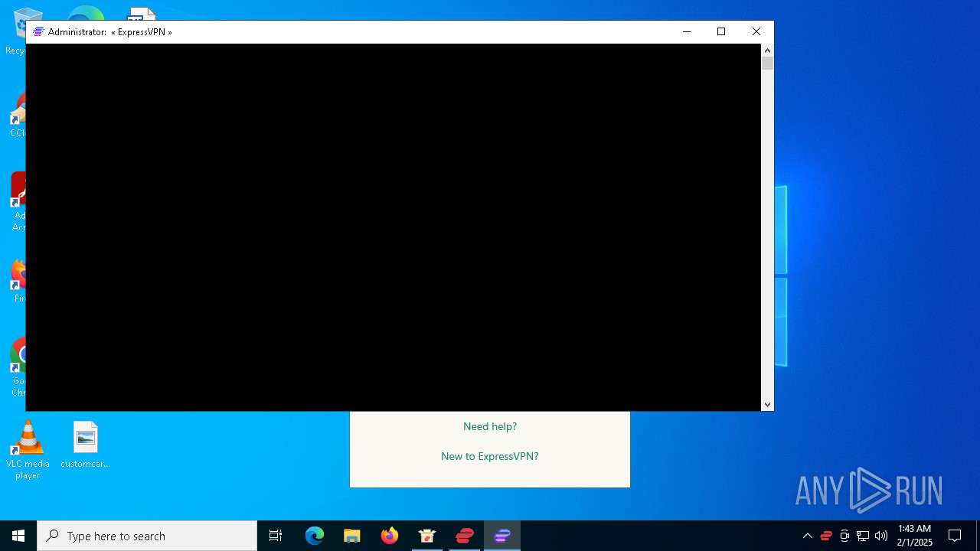Image resolution: width=980 pixels, height=551 pixels.
Task: Click the console vertical scrollbar thumb
Action: click(x=767, y=64)
